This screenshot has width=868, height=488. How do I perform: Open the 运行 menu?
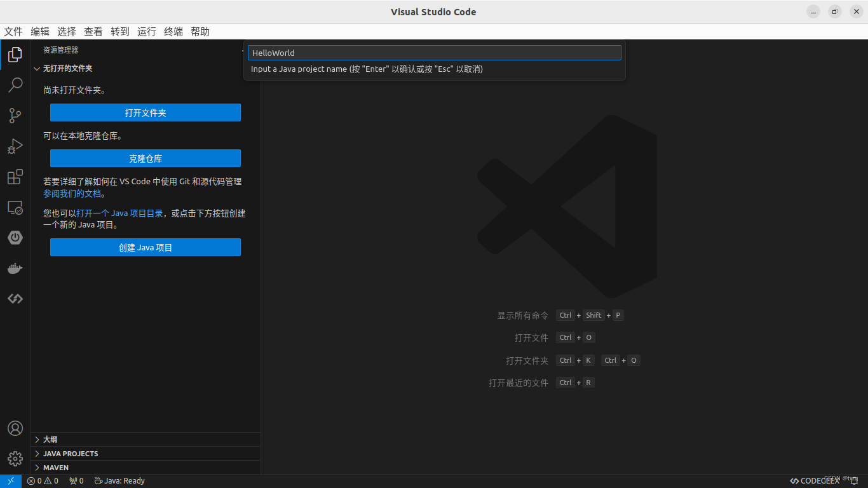(147, 32)
